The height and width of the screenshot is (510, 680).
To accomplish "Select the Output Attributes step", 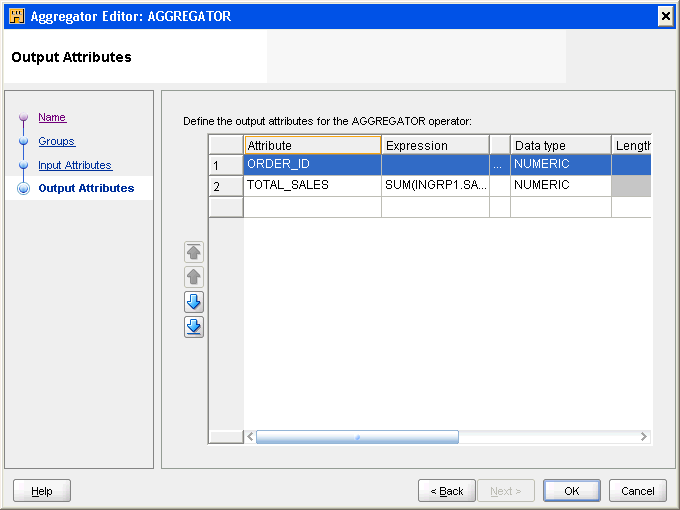I will [86, 188].
